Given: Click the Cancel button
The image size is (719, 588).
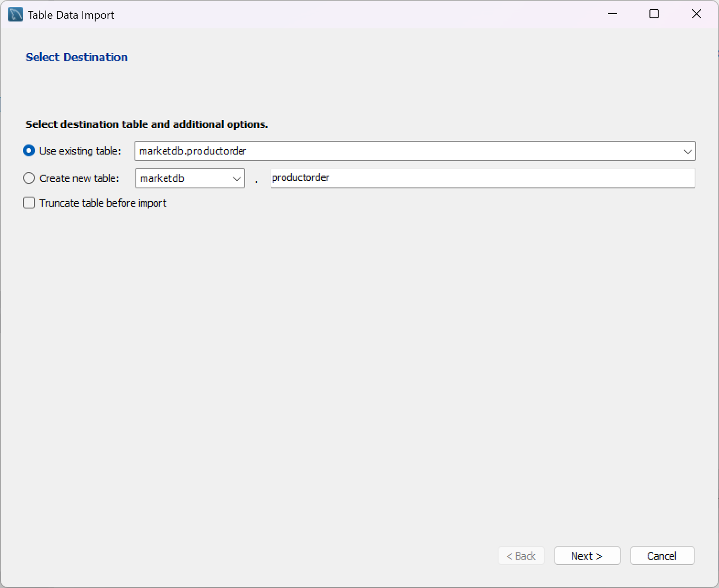Looking at the screenshot, I should [662, 556].
